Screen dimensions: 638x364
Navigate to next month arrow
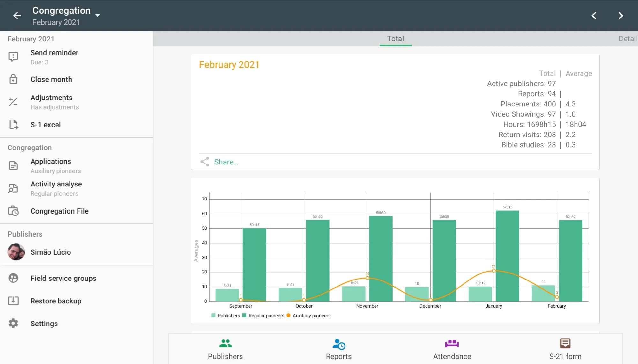point(621,15)
